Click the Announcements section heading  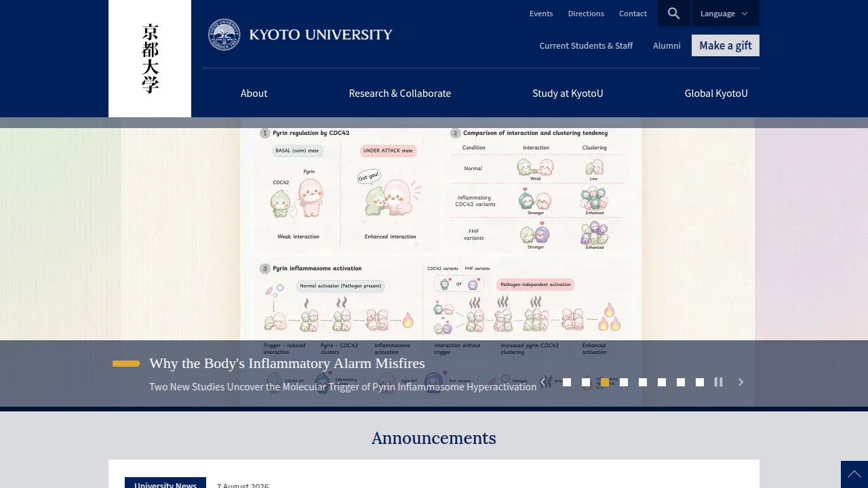pyautogui.click(x=434, y=438)
